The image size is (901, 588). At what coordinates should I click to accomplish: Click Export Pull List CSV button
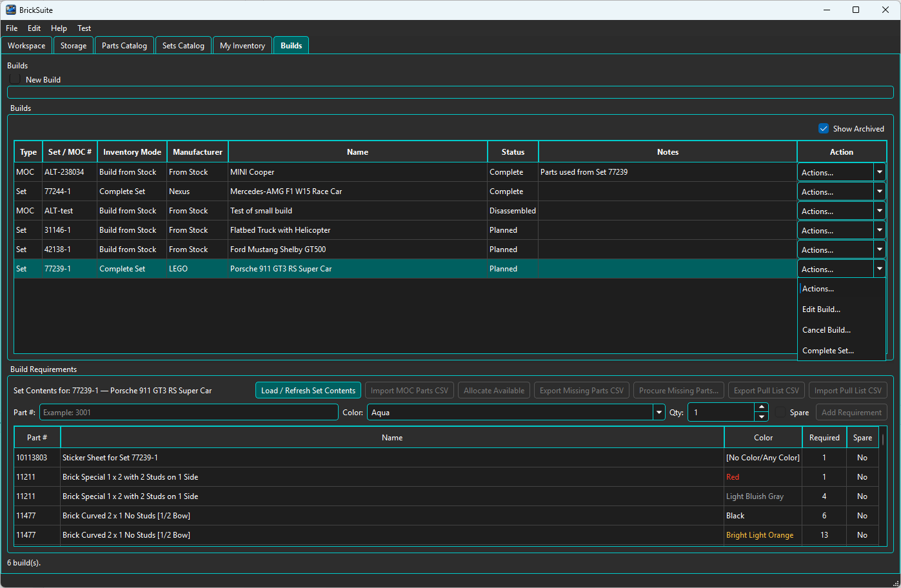pos(766,391)
